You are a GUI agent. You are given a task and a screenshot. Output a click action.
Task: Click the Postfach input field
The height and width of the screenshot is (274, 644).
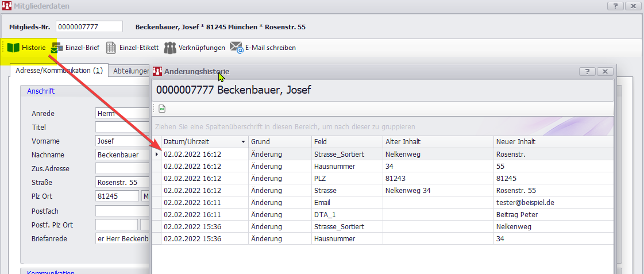122,211
